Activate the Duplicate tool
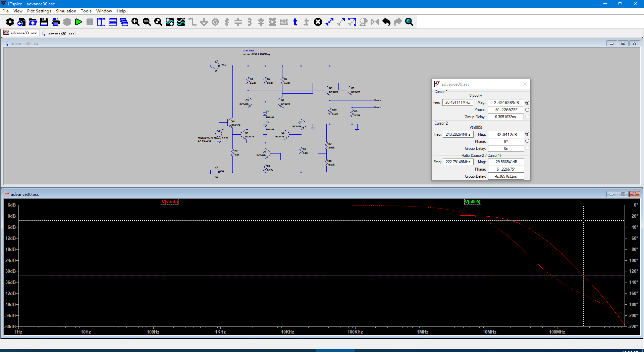 [x=329, y=22]
